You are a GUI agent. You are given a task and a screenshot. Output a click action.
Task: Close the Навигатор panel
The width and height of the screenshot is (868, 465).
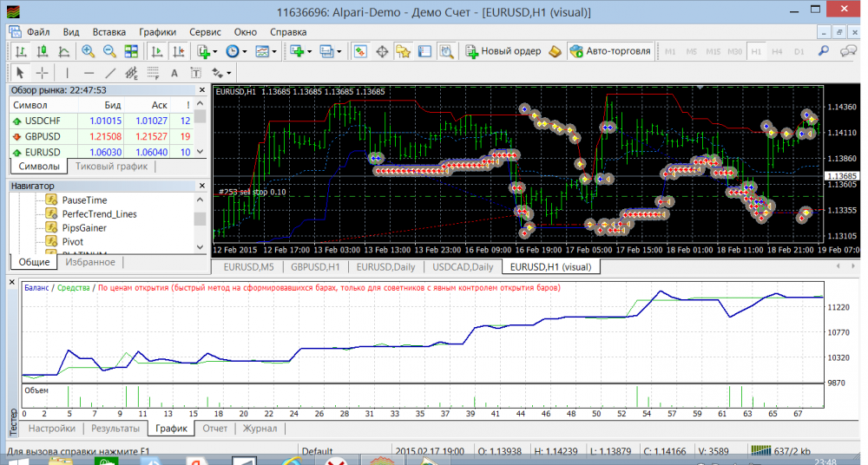(202, 186)
